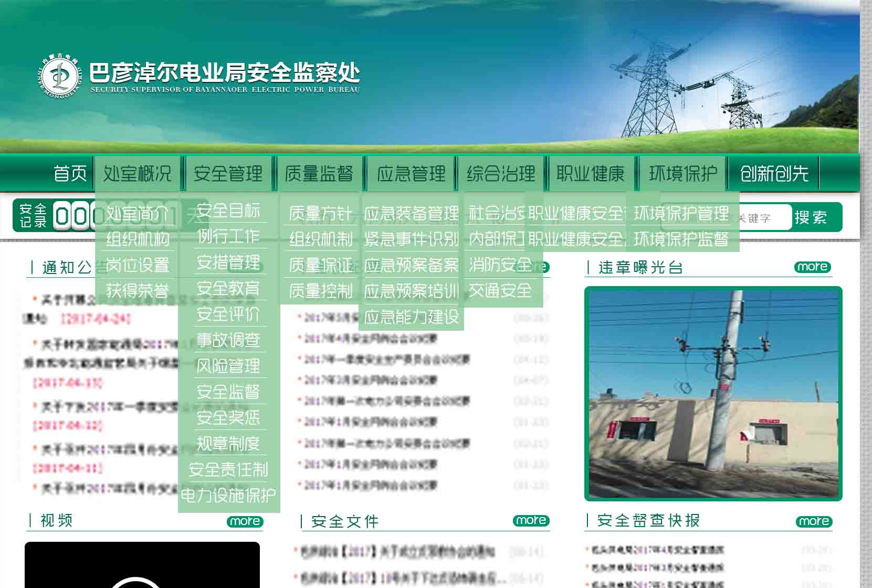Viewport: 872px width, 588px height.
Task: Select 质量控制 submenu entry
Action: [320, 290]
